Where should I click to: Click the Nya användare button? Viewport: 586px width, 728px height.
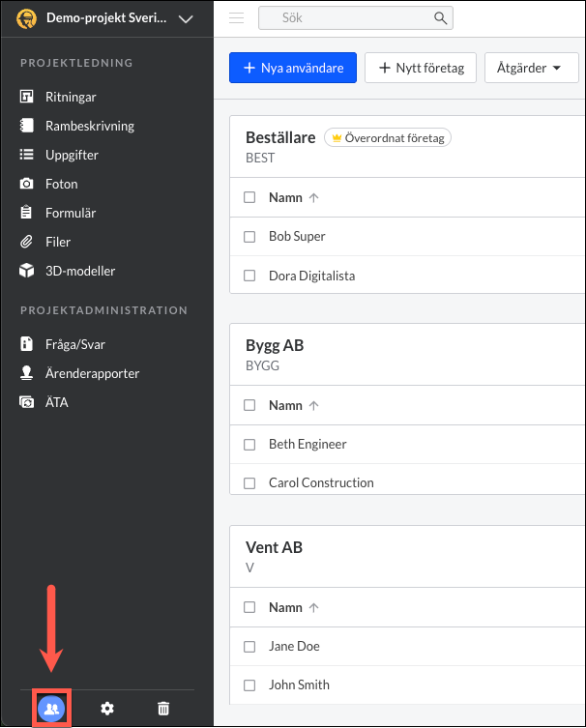[x=293, y=68]
